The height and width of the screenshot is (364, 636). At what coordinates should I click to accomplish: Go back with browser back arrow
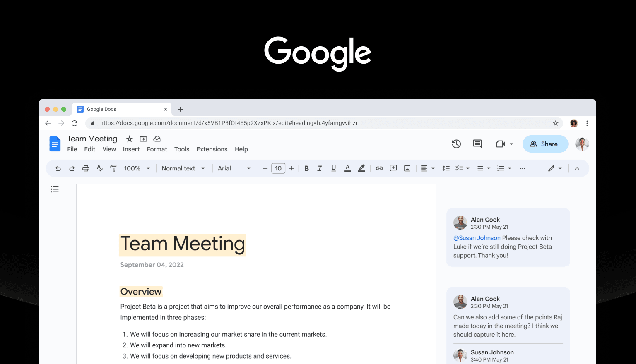click(x=48, y=123)
